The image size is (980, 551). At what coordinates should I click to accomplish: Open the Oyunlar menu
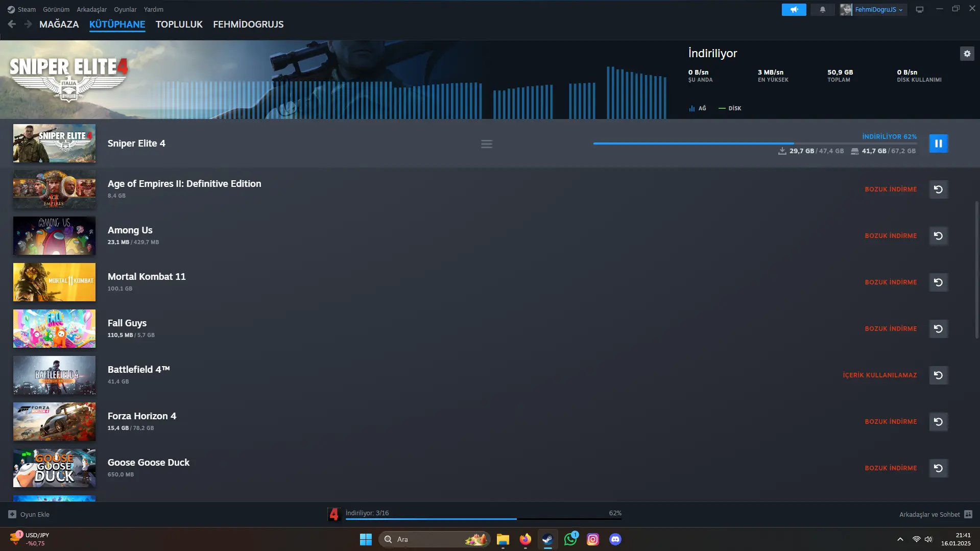pyautogui.click(x=125, y=9)
